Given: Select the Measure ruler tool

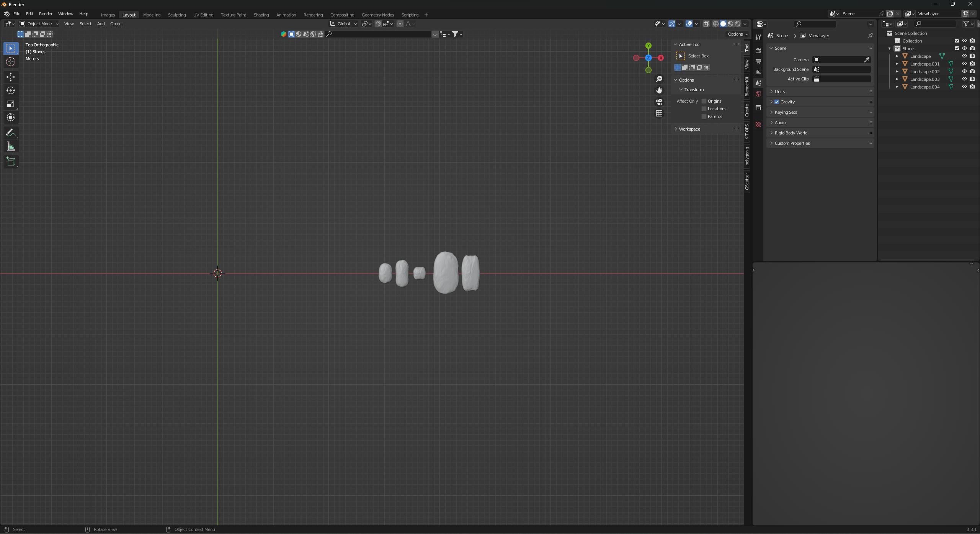Looking at the screenshot, I should coord(11,146).
